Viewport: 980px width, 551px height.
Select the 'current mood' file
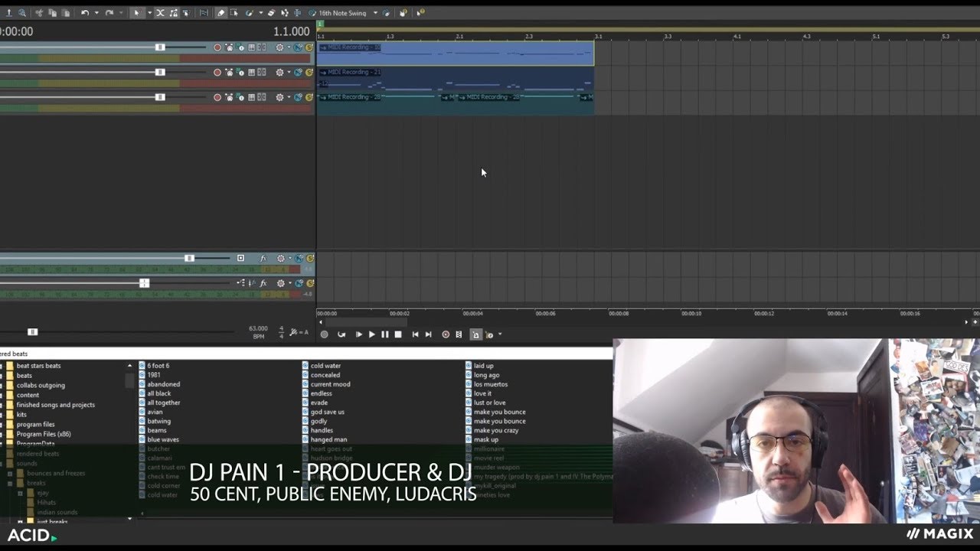pyautogui.click(x=330, y=384)
